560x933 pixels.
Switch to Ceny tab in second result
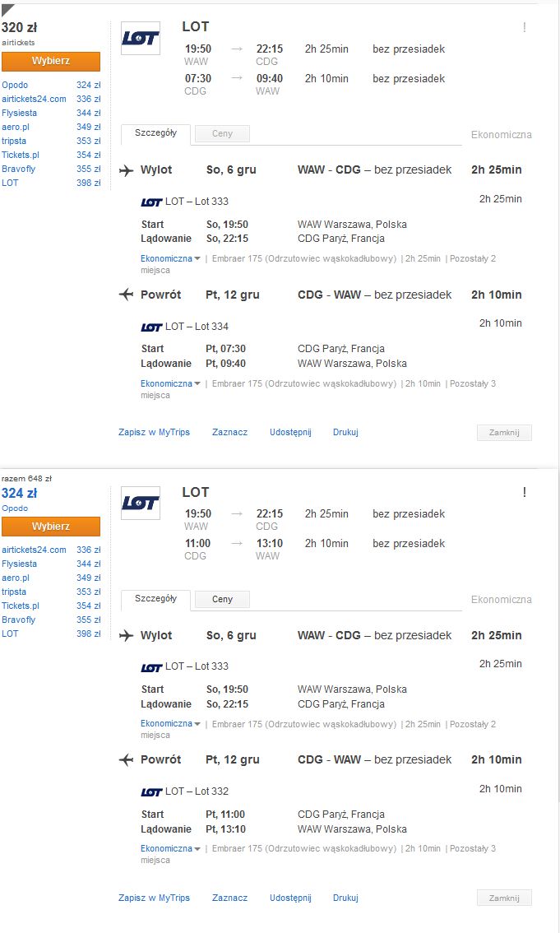coord(222,599)
